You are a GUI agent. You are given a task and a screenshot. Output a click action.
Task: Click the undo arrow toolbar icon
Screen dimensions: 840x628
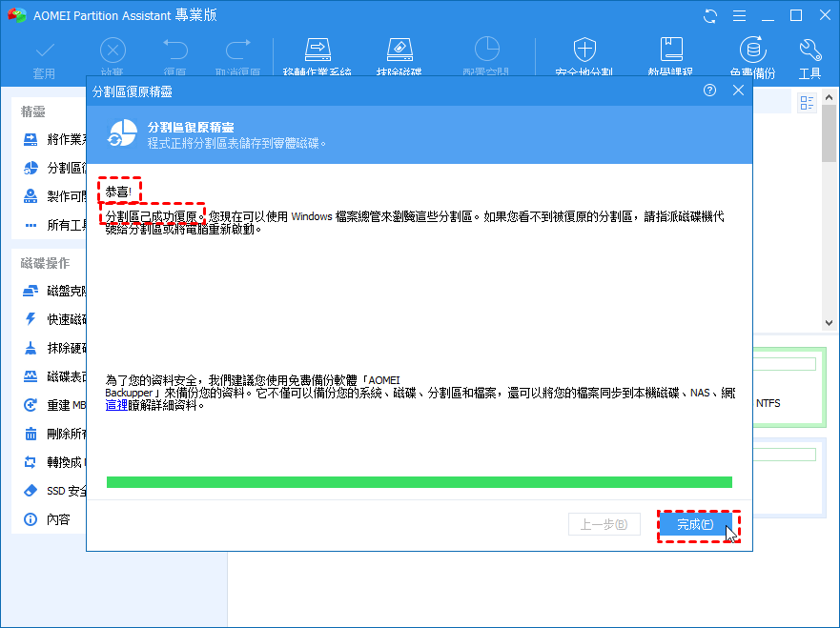[x=175, y=50]
